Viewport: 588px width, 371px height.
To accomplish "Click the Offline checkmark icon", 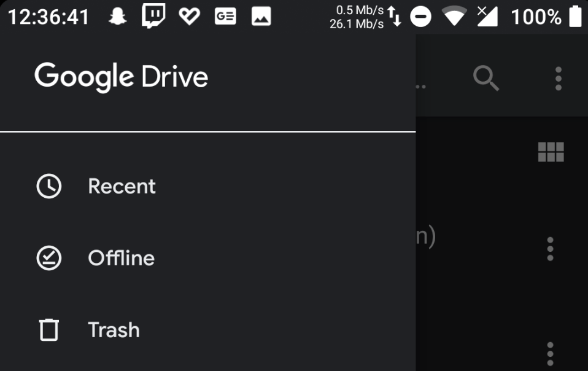I will click(x=48, y=258).
